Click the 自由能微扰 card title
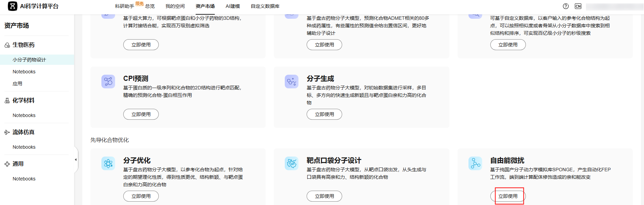This screenshot has width=644, height=205. 507,160
